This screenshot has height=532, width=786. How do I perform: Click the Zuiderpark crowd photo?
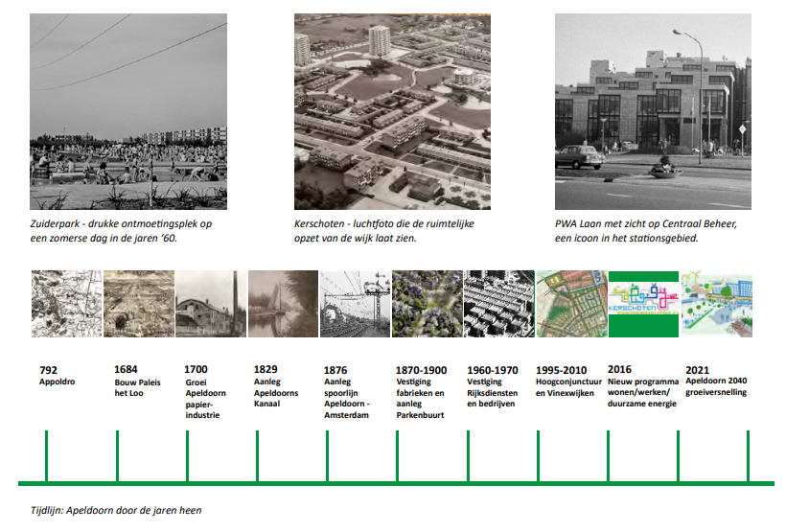(128, 111)
